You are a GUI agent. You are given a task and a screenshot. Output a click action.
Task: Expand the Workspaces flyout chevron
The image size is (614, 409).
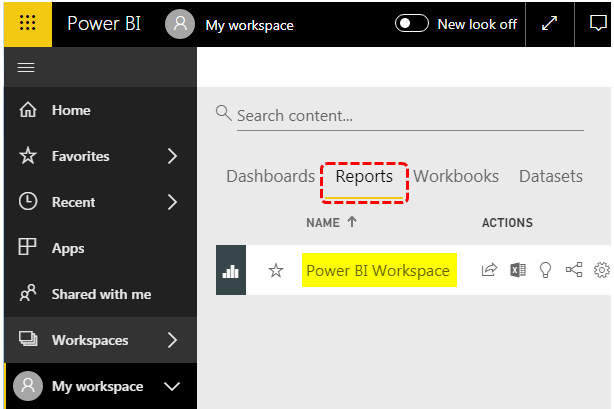click(x=172, y=340)
